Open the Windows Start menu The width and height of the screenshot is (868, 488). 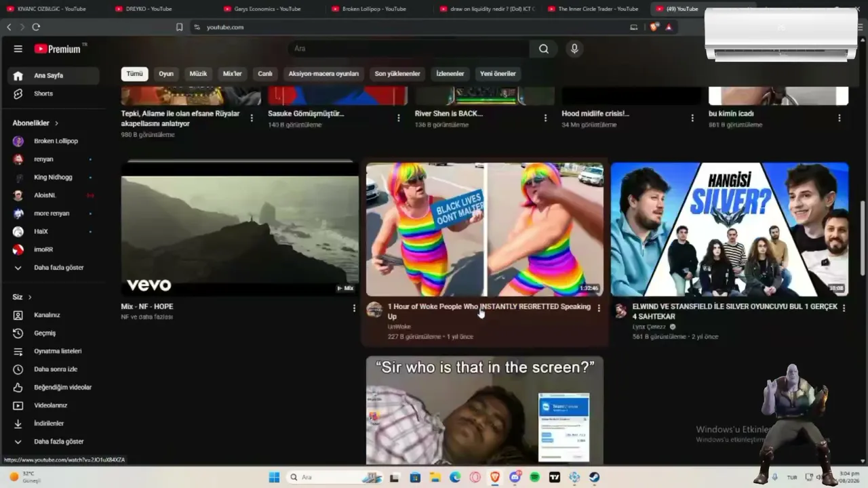(x=274, y=477)
